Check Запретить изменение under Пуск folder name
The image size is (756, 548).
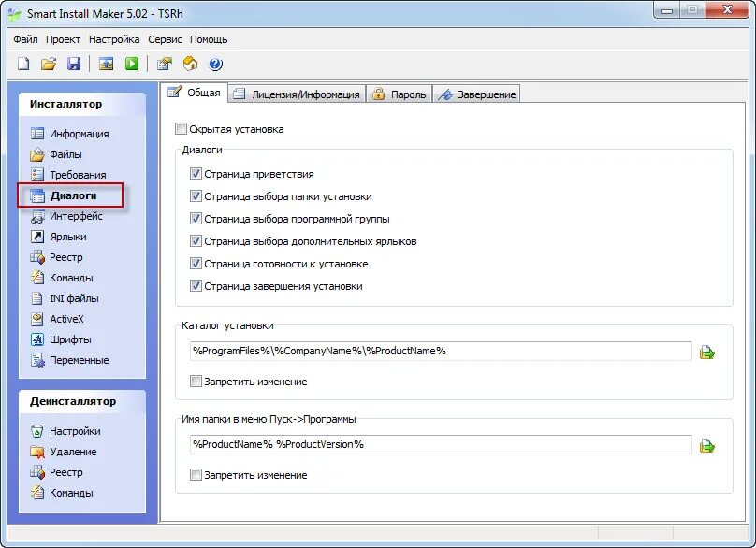pyautogui.click(x=196, y=475)
